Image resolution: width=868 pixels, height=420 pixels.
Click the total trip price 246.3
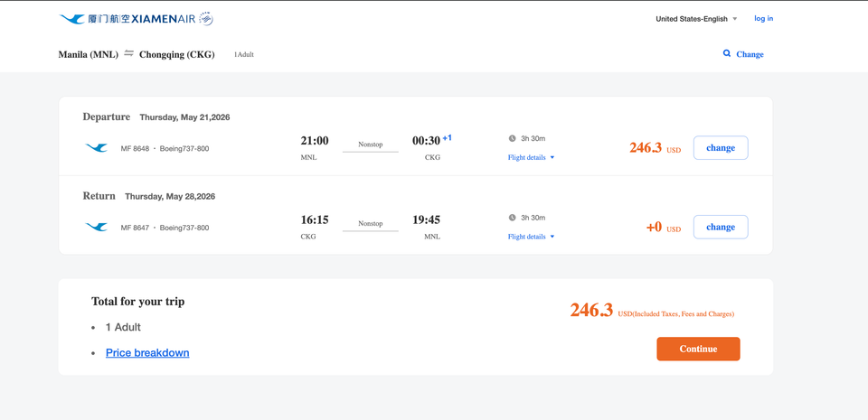click(x=591, y=310)
